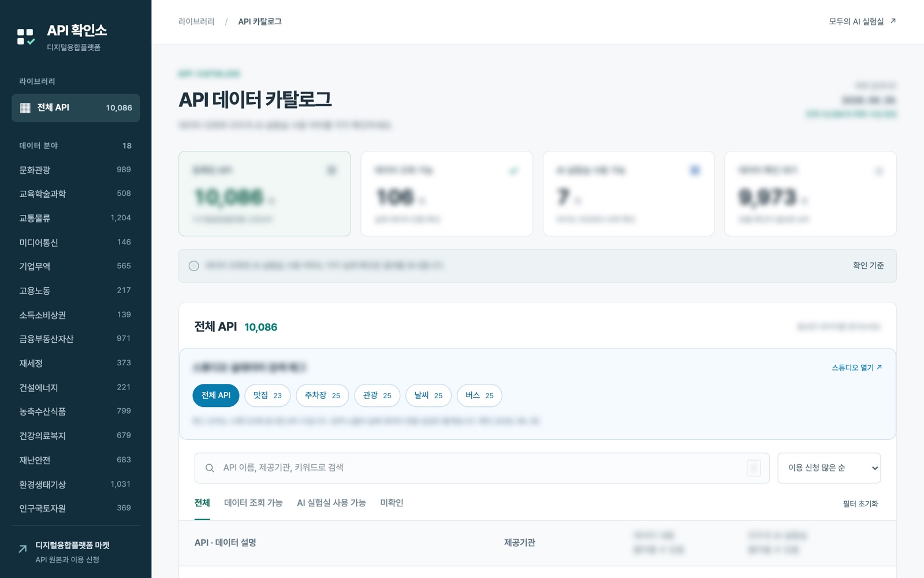
Task: Click 라이브러리 in the breadcrumb
Action: click(x=196, y=21)
